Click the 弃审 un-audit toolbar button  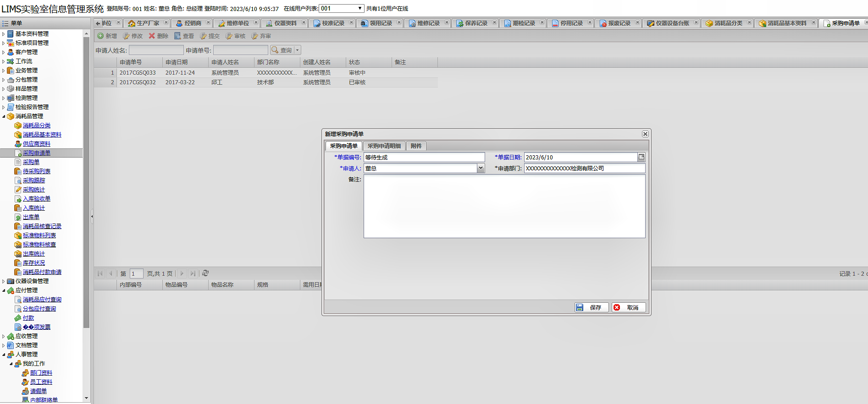(261, 36)
